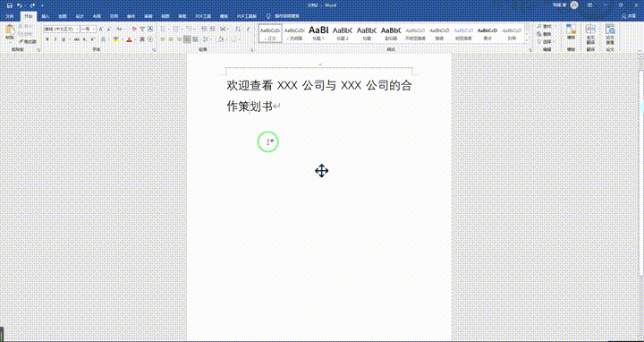
Task: Toggle character shading (字符底纹)
Action: pyautogui.click(x=142, y=39)
